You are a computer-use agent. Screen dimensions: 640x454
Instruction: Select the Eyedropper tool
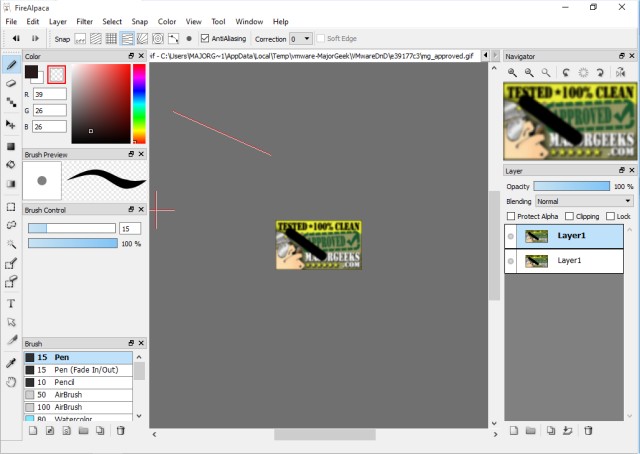coord(11,363)
